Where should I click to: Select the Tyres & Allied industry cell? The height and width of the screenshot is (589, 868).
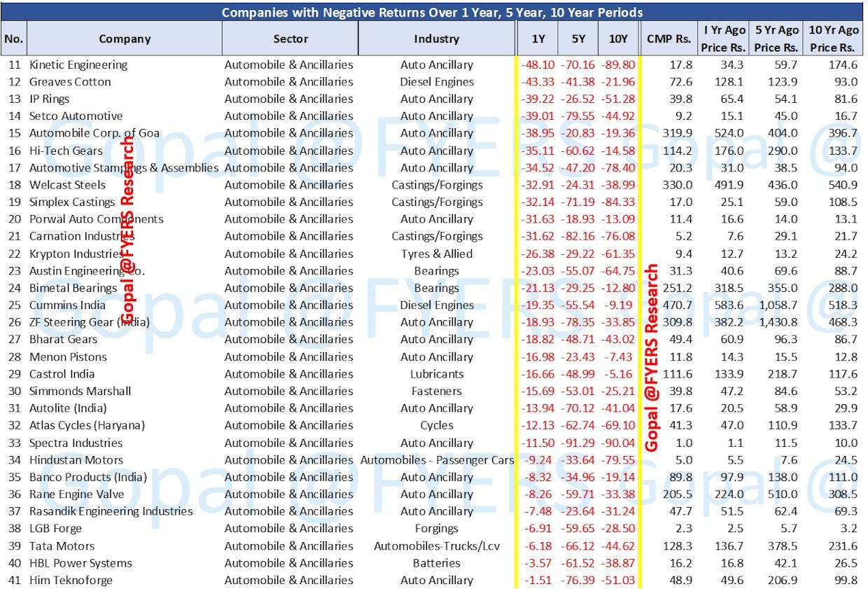(x=437, y=254)
